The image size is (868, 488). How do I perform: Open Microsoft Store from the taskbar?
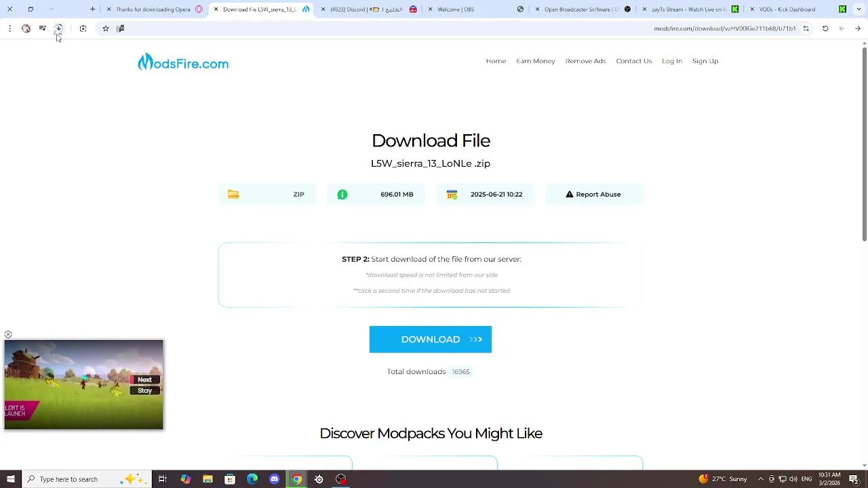230,479
